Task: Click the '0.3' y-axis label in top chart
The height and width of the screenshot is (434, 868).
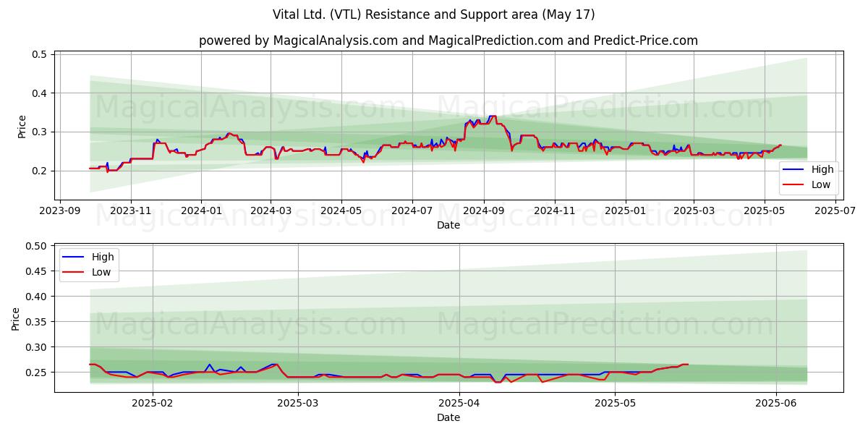Action: point(40,132)
